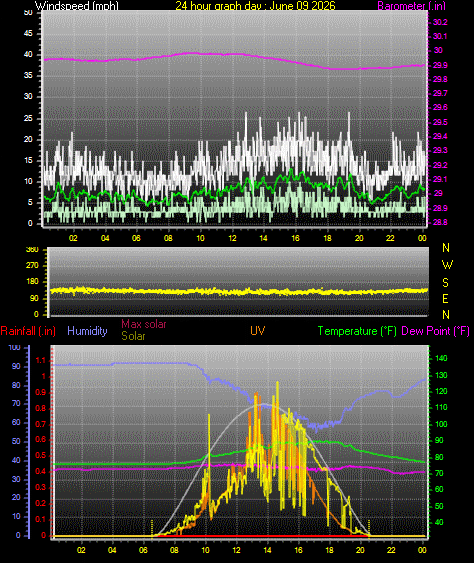The height and width of the screenshot is (563, 474).
Task: Click the '24 hour graph day : June 09 2026' heading
Action: tap(255, 5)
